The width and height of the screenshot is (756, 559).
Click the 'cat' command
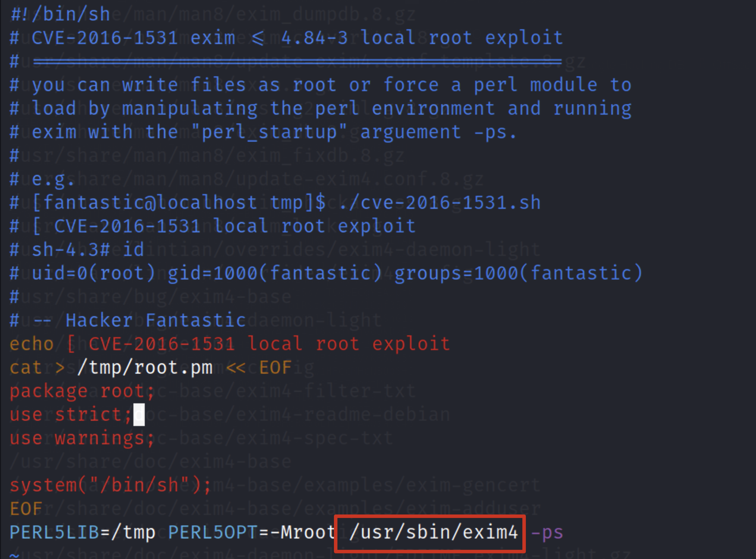coord(26,368)
